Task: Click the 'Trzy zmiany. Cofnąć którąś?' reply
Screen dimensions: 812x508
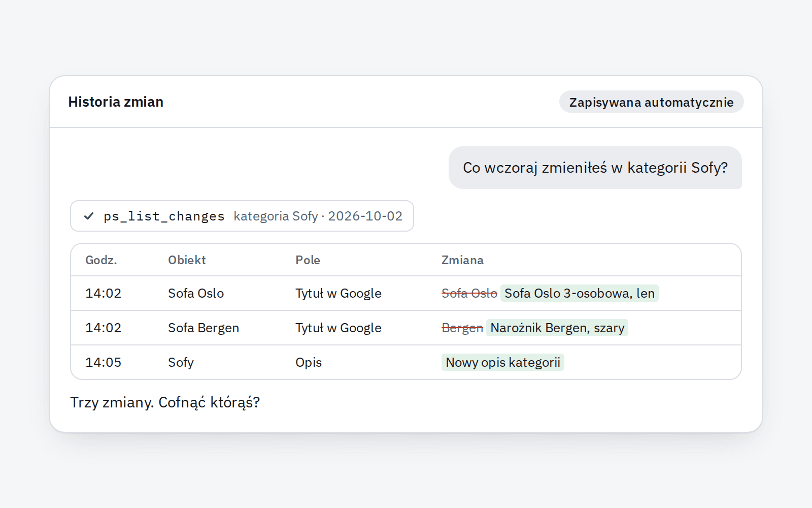Action: (x=165, y=402)
